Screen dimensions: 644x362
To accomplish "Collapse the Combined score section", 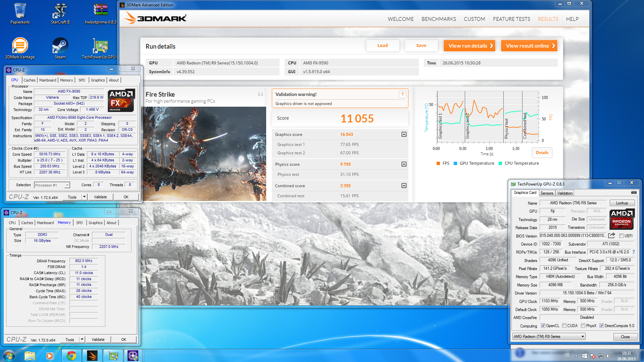I will pyautogui.click(x=404, y=186).
